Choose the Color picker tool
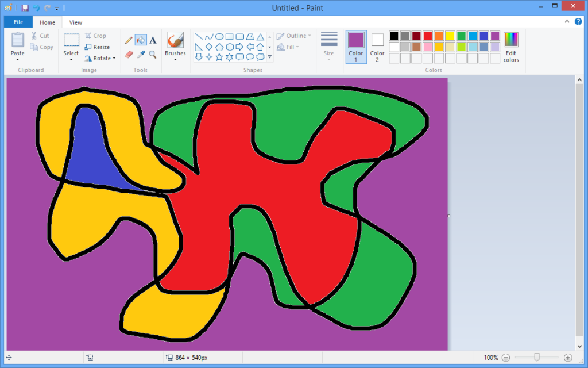Viewport: 588px width, 368px height. tap(141, 55)
